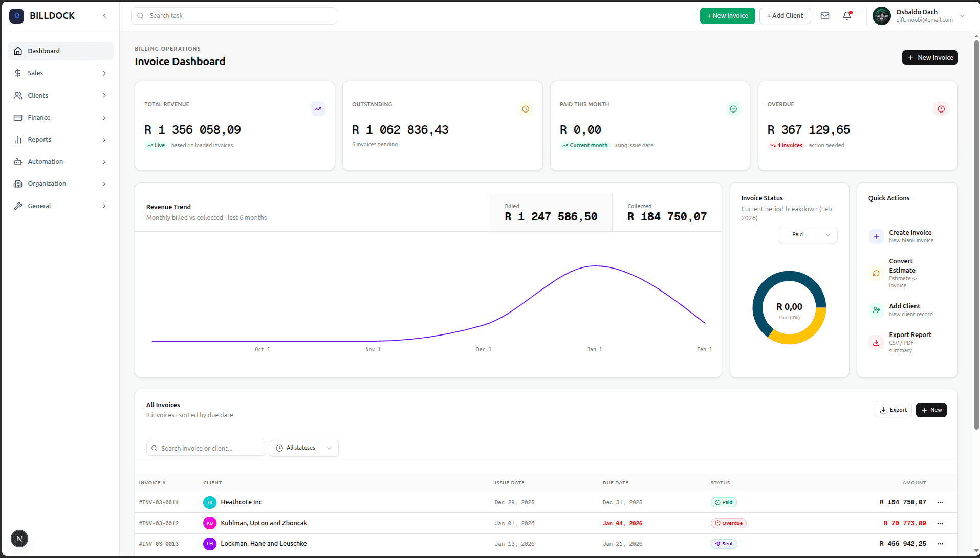Select Dashboard in the sidebar menu
This screenshot has height=558, width=980.
tap(43, 51)
